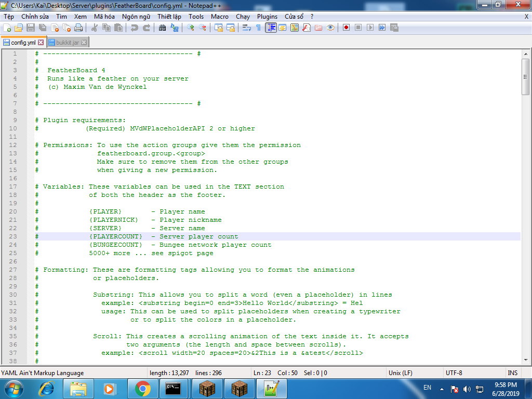This screenshot has height=399, width=532.
Task: Open Internet Explorer from the taskbar
Action: 46,389
